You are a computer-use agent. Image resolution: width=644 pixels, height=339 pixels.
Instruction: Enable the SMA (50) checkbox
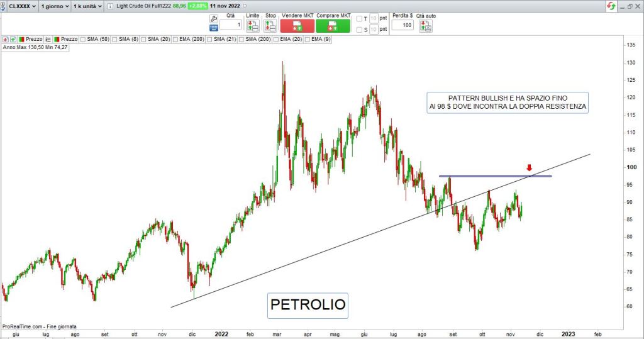(83, 39)
